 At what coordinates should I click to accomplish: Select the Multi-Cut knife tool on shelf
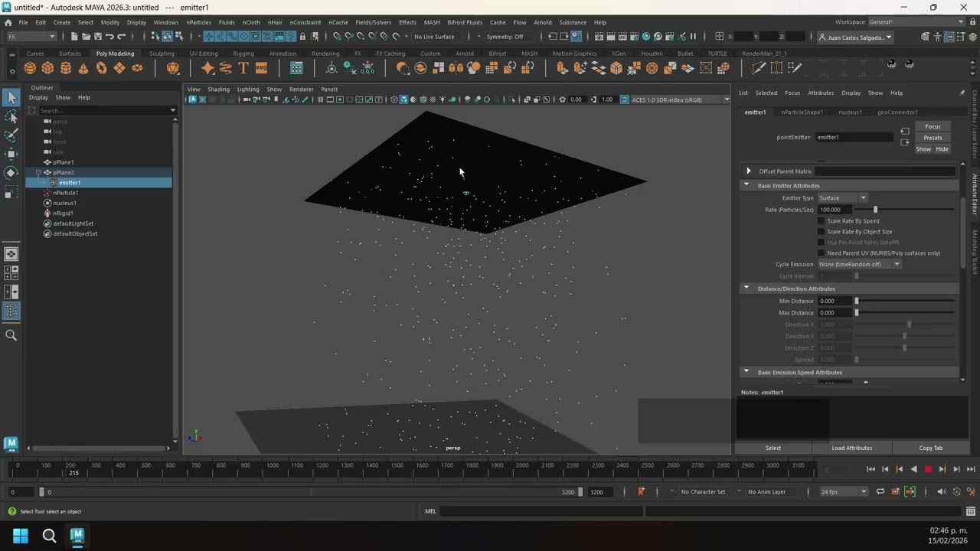758,68
